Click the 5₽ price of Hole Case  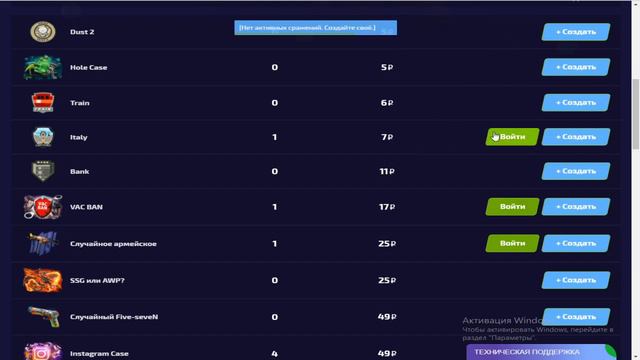[387, 67]
